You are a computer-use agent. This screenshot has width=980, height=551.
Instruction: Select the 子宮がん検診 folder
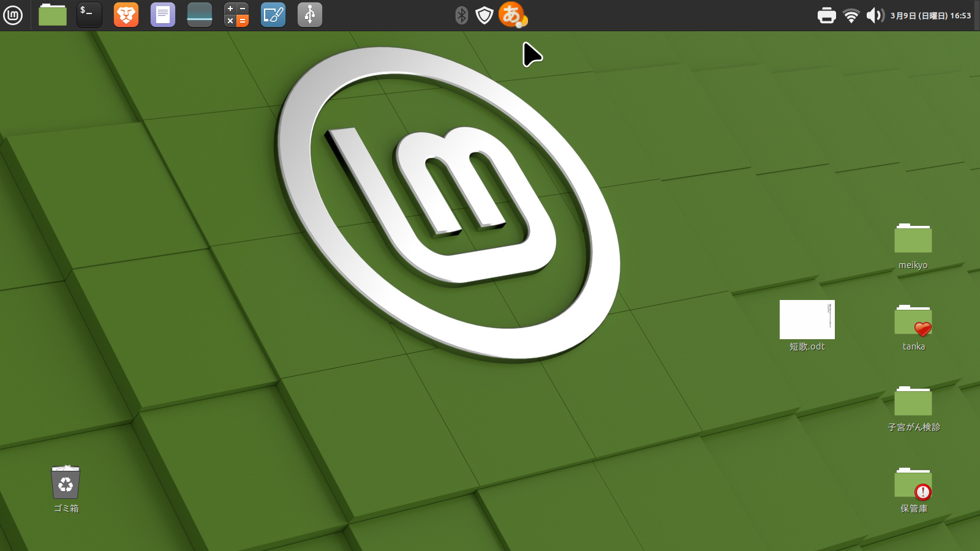913,409
